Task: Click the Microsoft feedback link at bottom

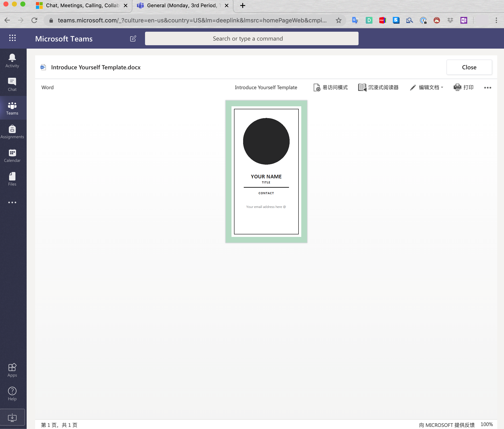Action: point(446,425)
